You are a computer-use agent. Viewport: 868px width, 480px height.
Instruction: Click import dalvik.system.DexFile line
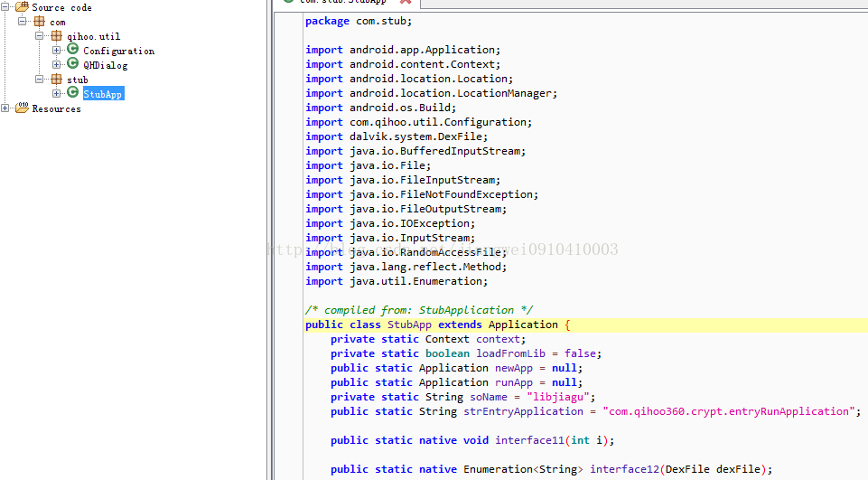click(x=397, y=136)
